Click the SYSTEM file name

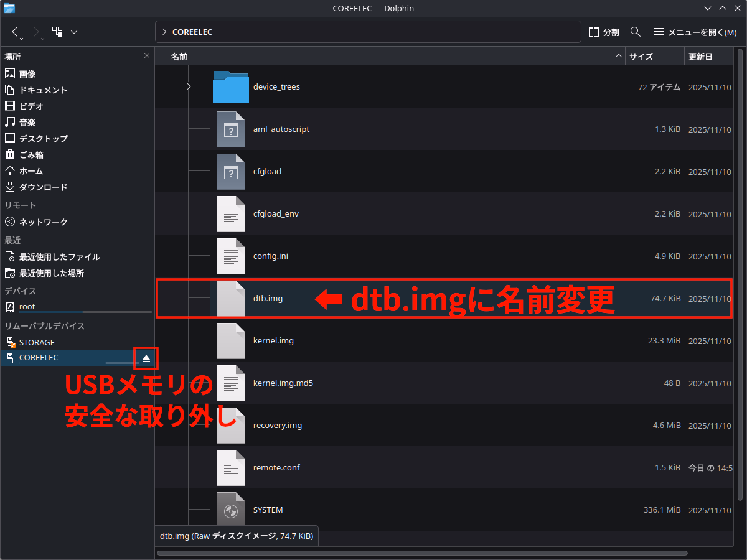coord(268,510)
